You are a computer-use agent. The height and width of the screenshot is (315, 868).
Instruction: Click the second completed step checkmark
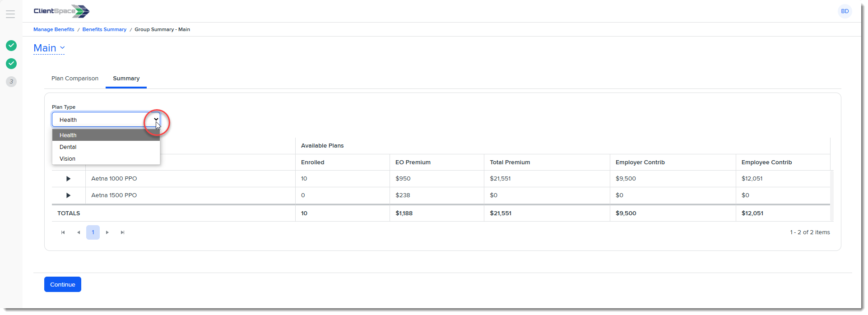11,64
